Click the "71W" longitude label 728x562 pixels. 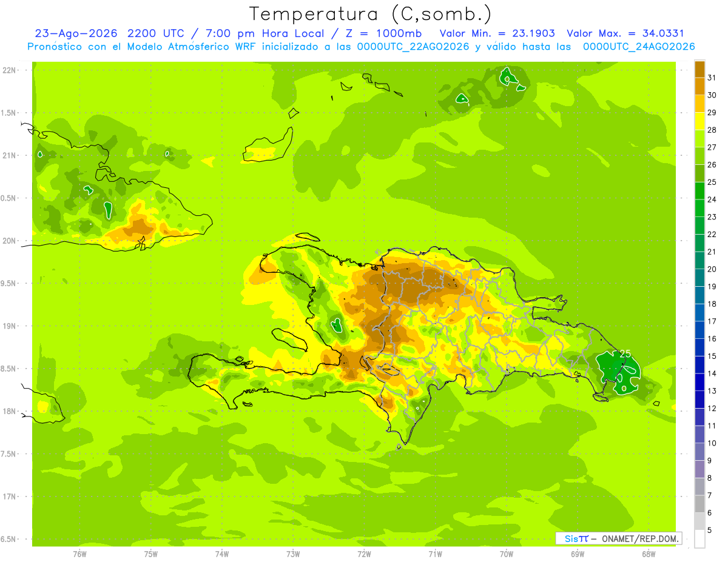pos(435,554)
